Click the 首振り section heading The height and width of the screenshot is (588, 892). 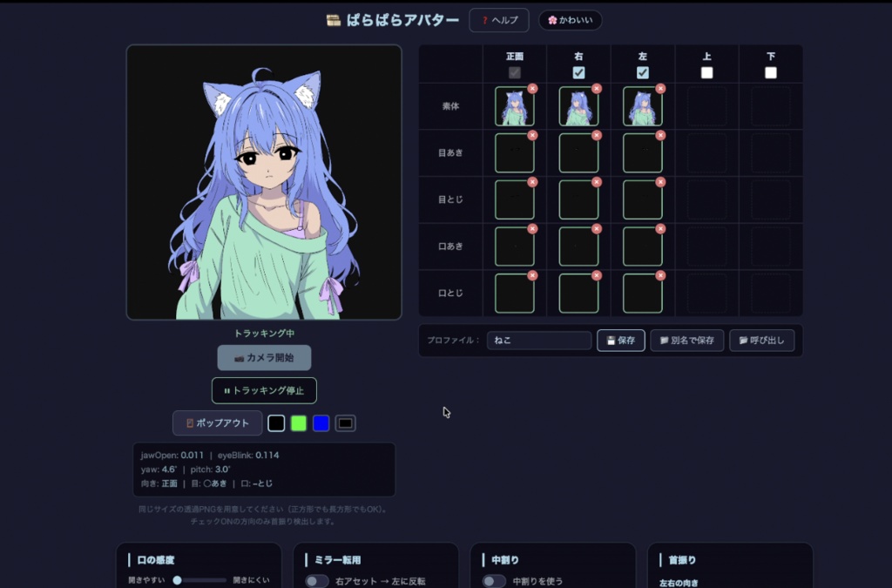681,560
